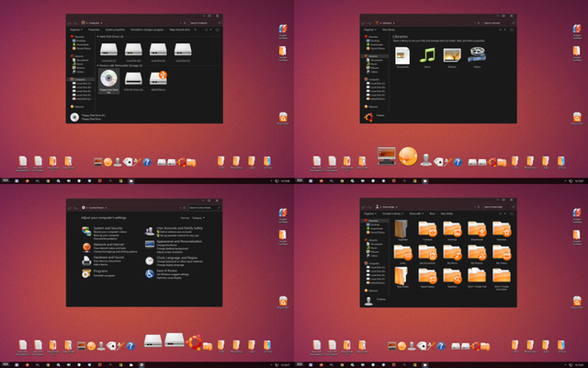The height and width of the screenshot is (368, 588).
Task: Open the large Music library icon
Action: click(427, 56)
